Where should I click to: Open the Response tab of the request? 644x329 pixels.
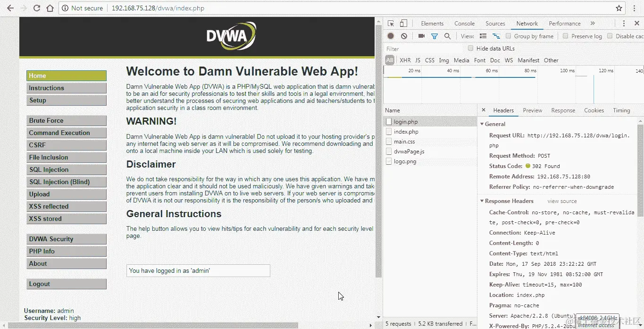tap(563, 110)
